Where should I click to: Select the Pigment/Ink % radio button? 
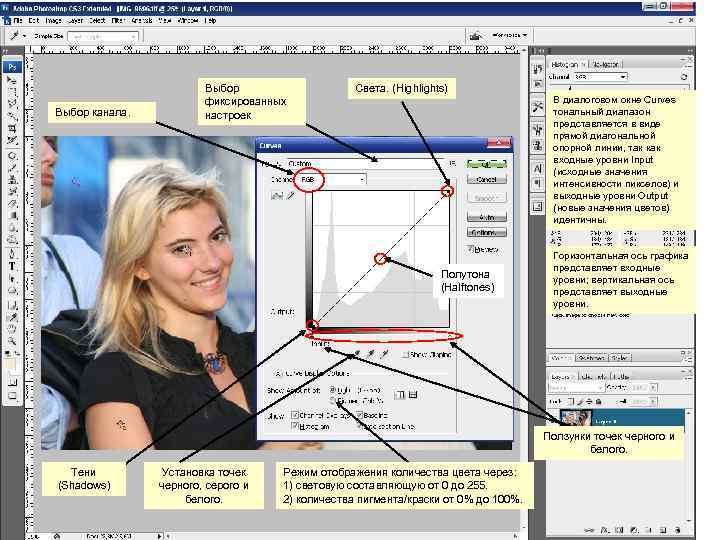(x=332, y=401)
